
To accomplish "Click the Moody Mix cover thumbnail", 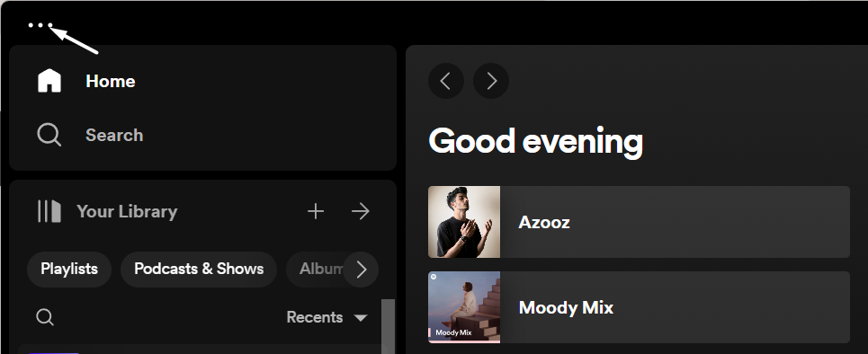I will (x=464, y=307).
